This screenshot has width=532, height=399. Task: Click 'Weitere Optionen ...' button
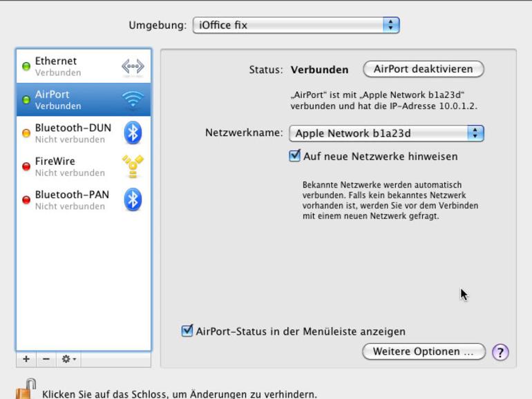pos(424,351)
